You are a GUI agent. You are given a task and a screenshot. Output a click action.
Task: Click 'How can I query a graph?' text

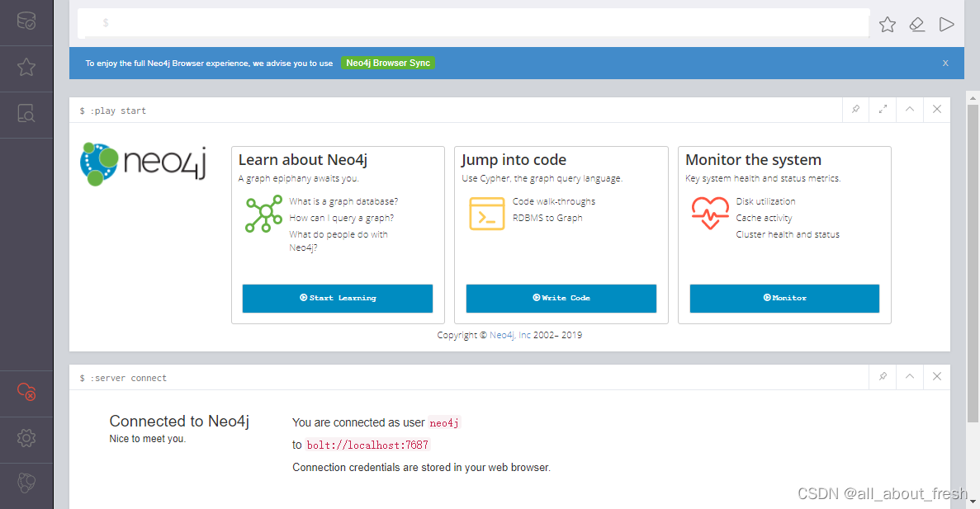[x=341, y=218]
